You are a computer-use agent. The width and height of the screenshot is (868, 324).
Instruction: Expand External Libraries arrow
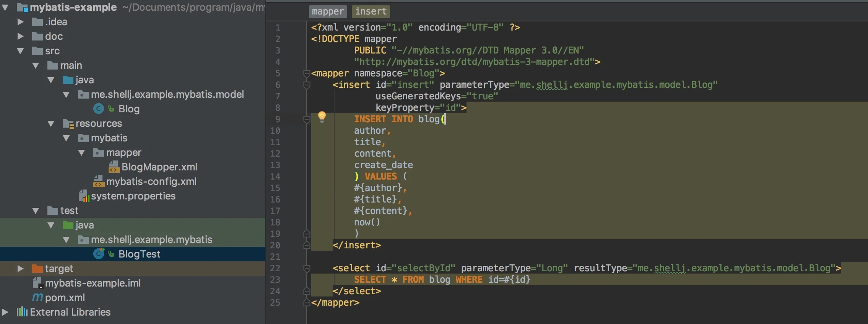[x=5, y=312]
